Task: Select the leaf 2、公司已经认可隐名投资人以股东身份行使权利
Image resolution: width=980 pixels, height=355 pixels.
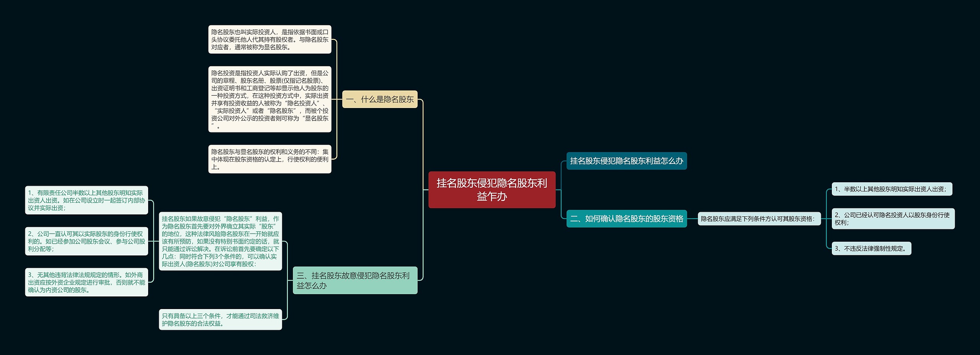Action: [x=893, y=219]
